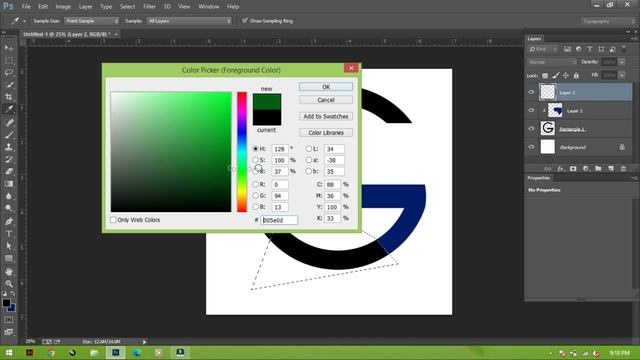640x360 pixels.
Task: Enable the Only Web Colors checkbox
Action: point(113,220)
